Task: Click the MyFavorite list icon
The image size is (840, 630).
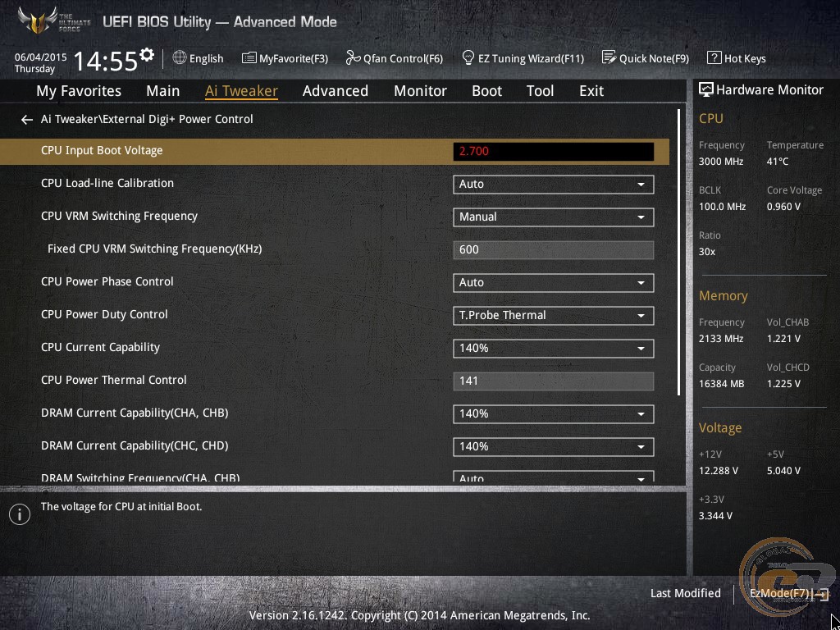Action: 249,58
